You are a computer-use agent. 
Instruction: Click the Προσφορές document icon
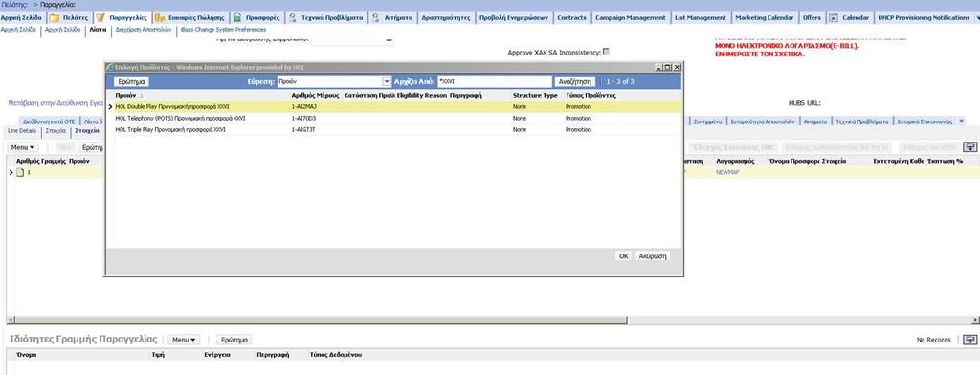(237, 17)
